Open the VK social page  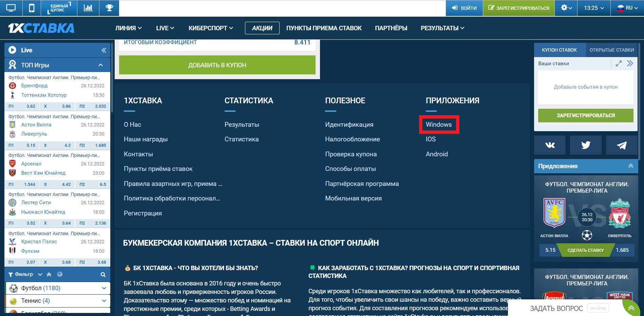pyautogui.click(x=550, y=145)
